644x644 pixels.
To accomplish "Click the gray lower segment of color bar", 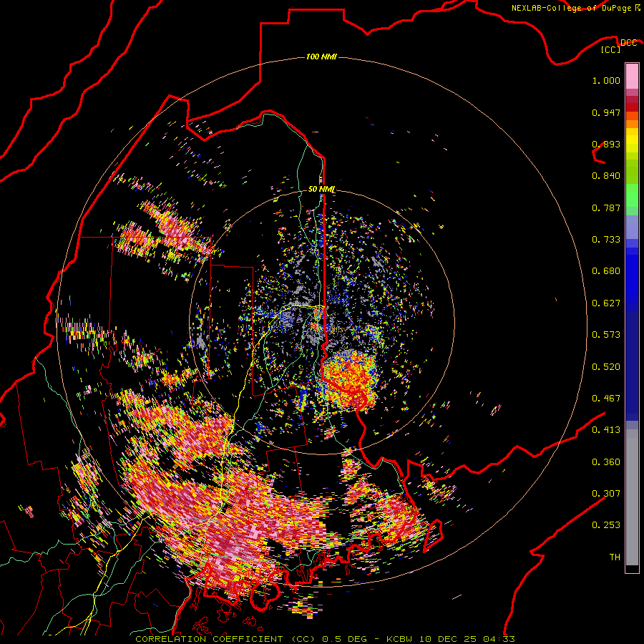I will click(x=632, y=497).
